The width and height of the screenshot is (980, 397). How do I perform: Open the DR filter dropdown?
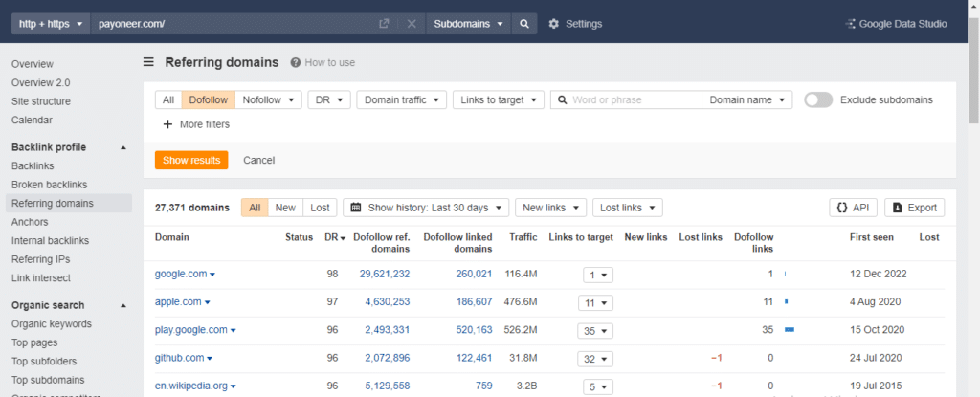tap(329, 100)
